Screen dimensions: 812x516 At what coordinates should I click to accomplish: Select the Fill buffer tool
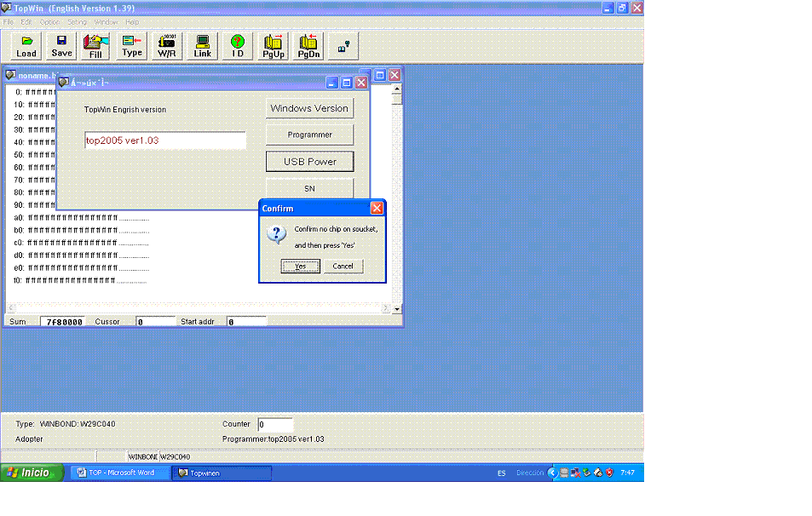[x=95, y=46]
